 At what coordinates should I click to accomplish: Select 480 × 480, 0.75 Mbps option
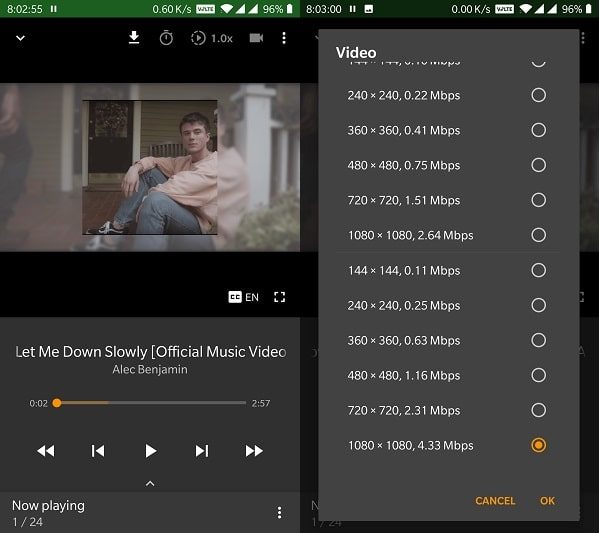click(x=448, y=165)
